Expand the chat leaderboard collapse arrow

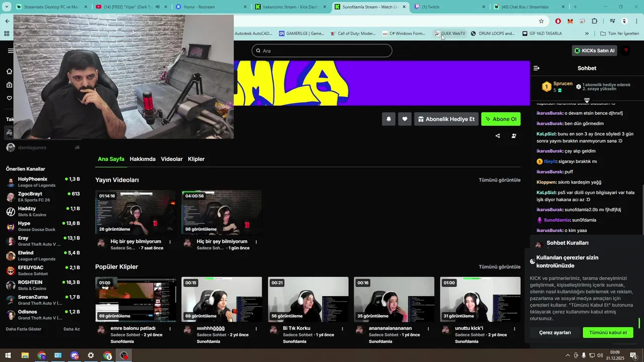point(587,101)
